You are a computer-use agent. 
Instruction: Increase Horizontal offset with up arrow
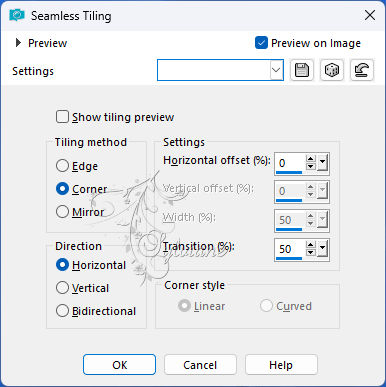(x=311, y=160)
